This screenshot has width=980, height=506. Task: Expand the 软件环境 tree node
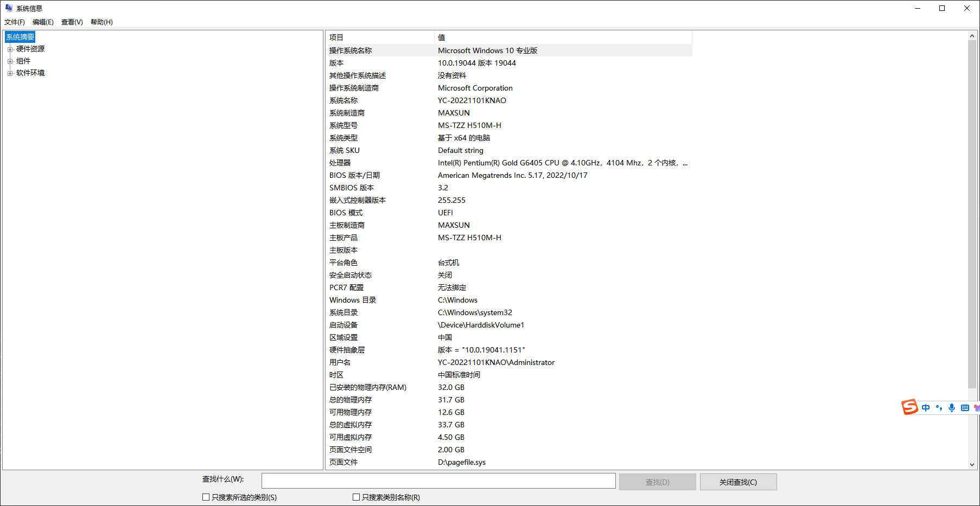10,73
